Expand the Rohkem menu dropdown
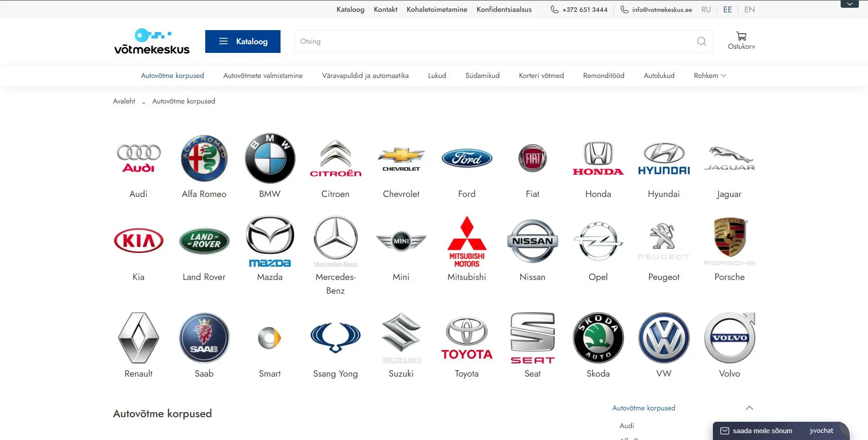Viewport: 868px width, 440px height. [710, 76]
